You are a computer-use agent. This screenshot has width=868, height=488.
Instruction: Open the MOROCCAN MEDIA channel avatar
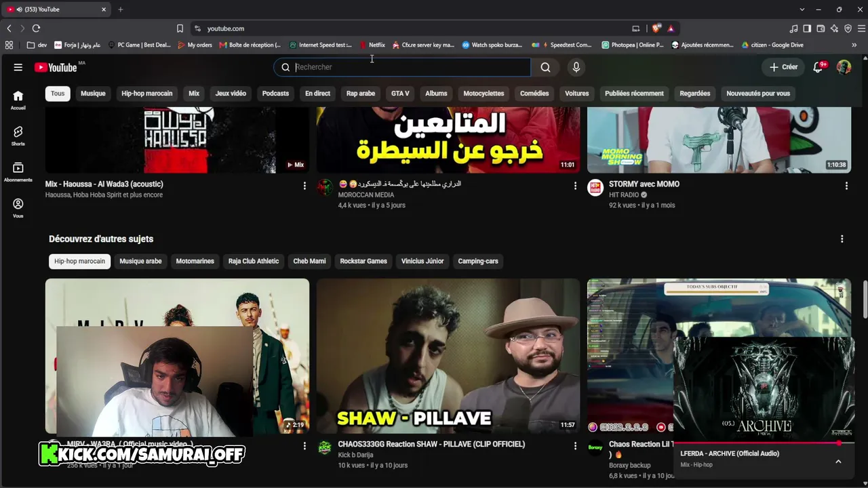tap(325, 188)
